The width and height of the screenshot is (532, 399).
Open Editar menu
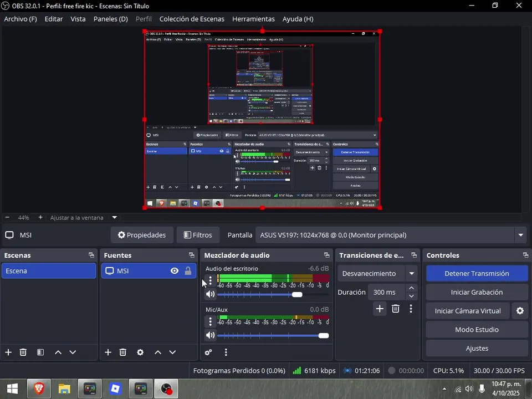pyautogui.click(x=54, y=19)
